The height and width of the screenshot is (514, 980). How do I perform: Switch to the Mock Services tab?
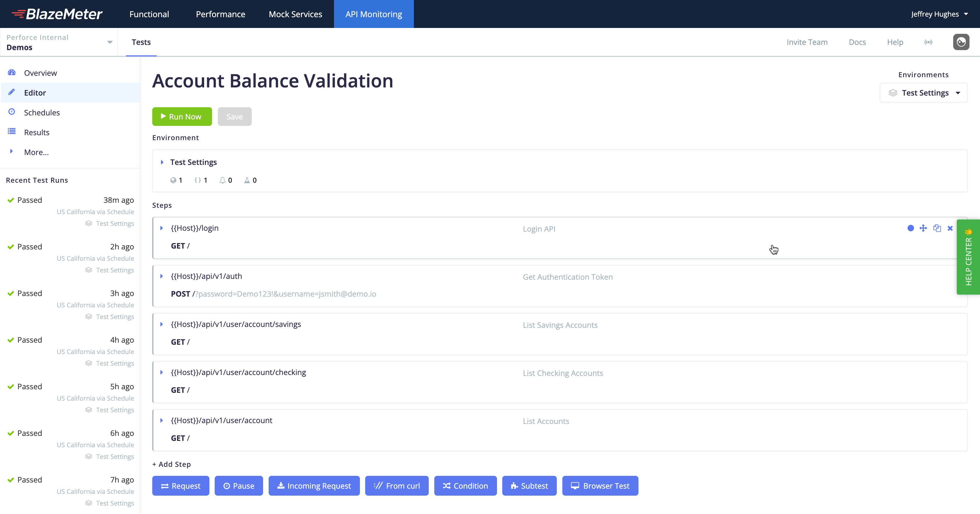pos(295,14)
